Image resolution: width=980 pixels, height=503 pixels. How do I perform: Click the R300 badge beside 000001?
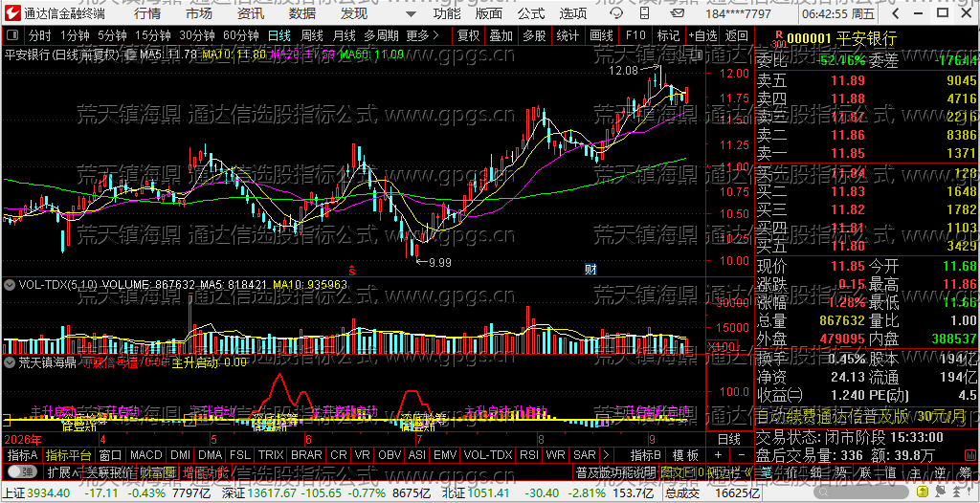coord(778,40)
